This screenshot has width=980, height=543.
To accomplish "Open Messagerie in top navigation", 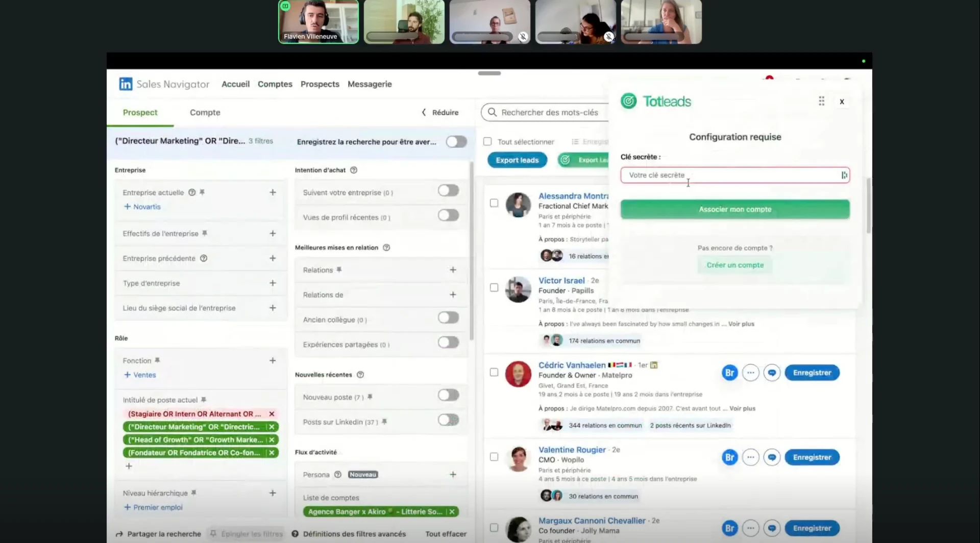I will point(370,84).
